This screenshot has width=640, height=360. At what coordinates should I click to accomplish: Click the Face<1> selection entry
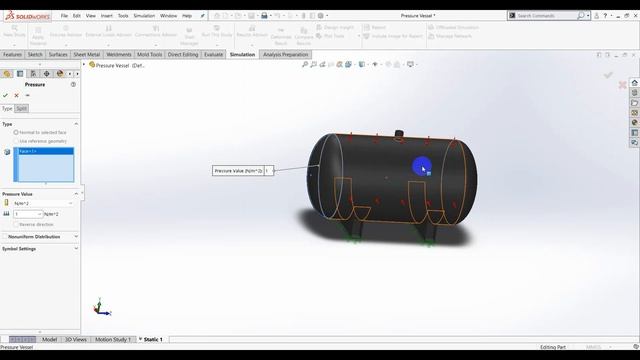click(46, 151)
